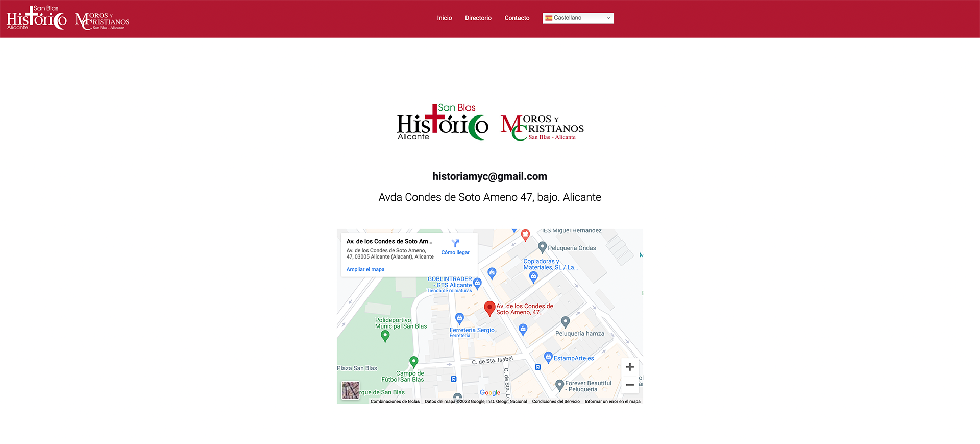
Task: Open Condiciones del Servicio link
Action: pos(556,402)
